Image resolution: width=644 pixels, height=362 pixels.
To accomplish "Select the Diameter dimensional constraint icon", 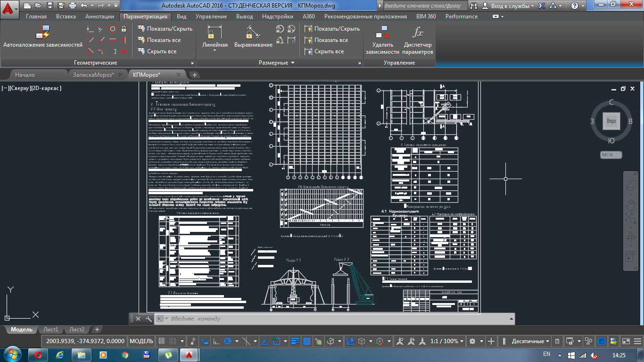I will click(291, 29).
